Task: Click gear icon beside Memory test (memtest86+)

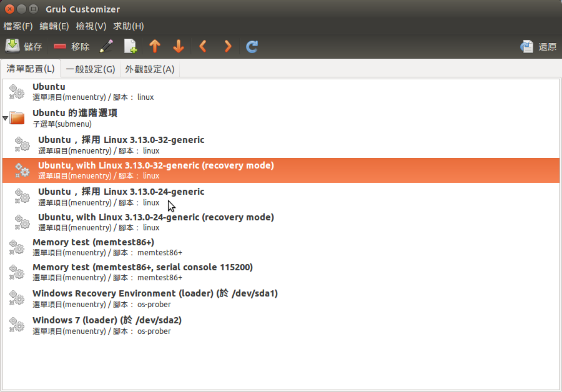Action: 16,248
